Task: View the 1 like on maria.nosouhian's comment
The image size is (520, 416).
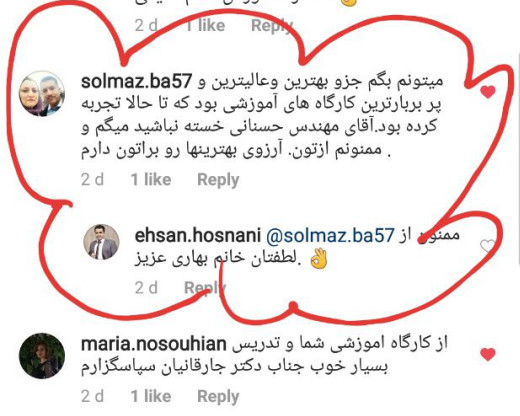Action: point(151,396)
